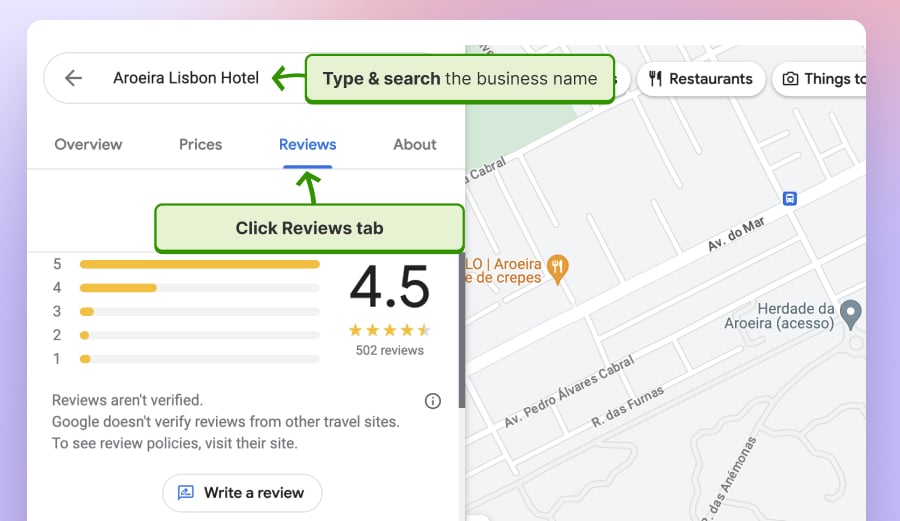
Task: Open the Overview tab
Action: (88, 144)
